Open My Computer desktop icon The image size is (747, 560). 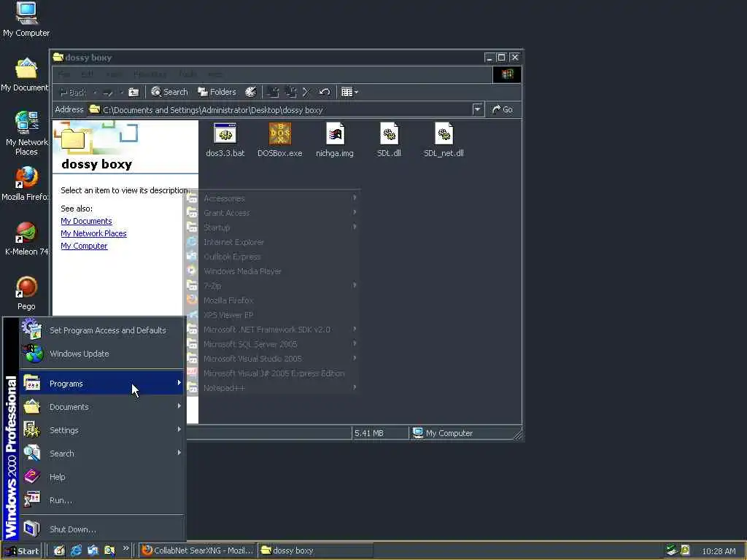(26, 20)
